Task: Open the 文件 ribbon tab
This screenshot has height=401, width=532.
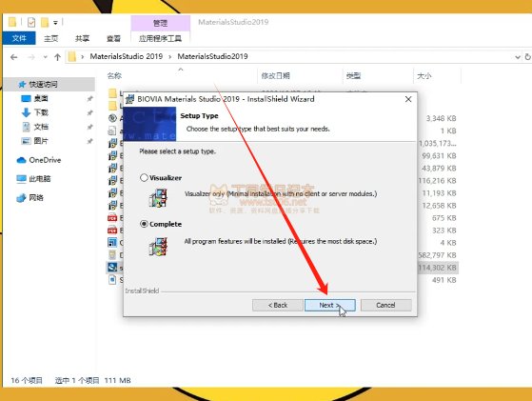Action: pyautogui.click(x=19, y=38)
